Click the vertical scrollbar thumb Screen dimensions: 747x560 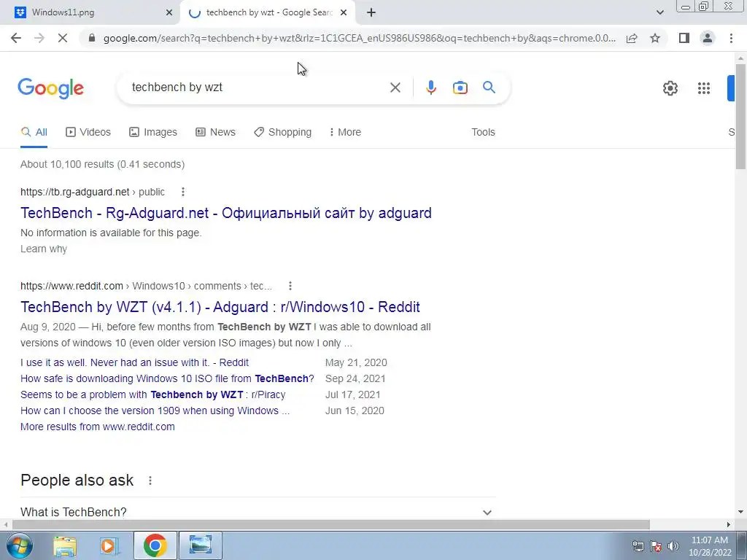click(740, 116)
